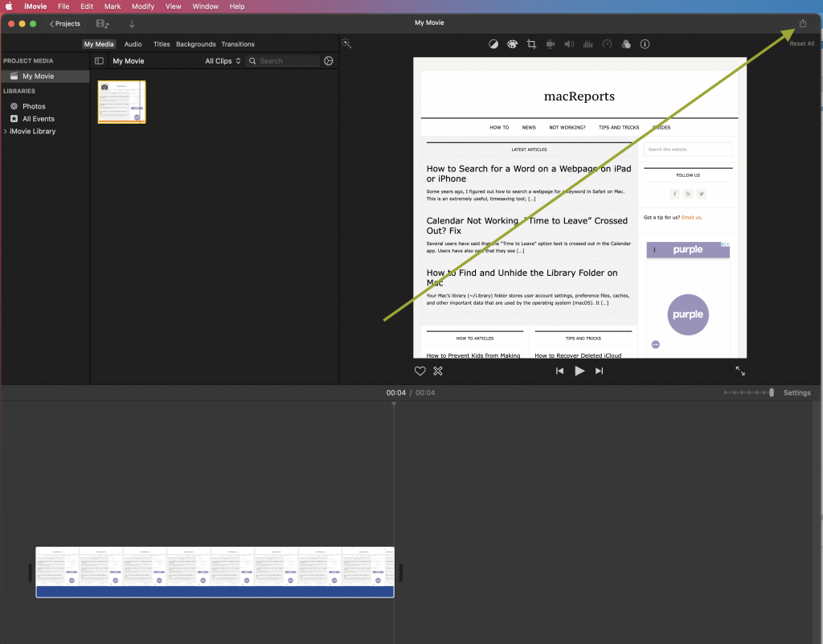Open the Color Balance tool
This screenshot has width=823, height=644.
point(493,44)
